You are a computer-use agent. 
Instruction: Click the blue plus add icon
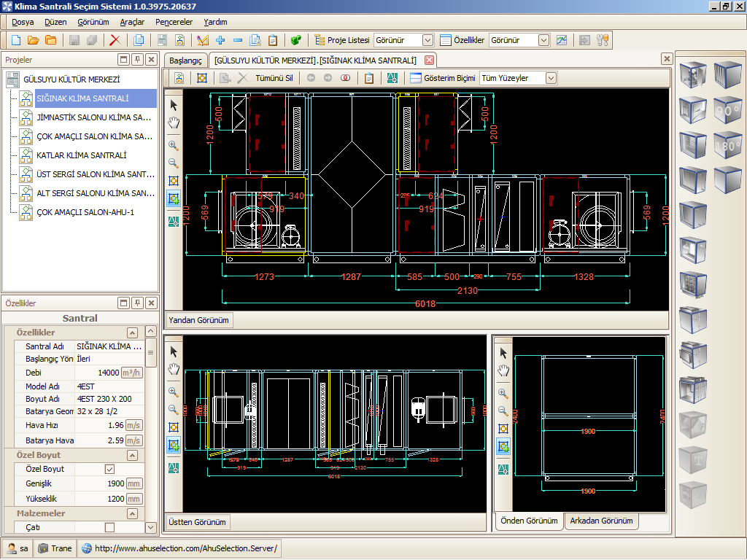tap(220, 41)
